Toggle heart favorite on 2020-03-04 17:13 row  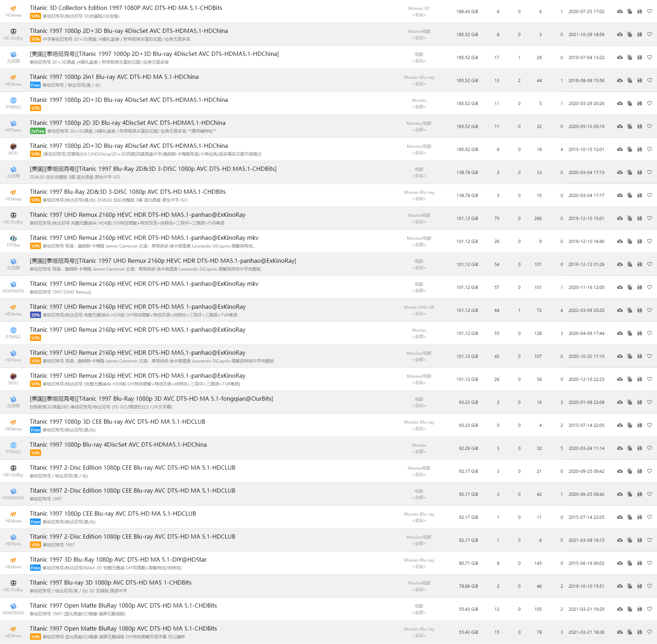click(650, 173)
